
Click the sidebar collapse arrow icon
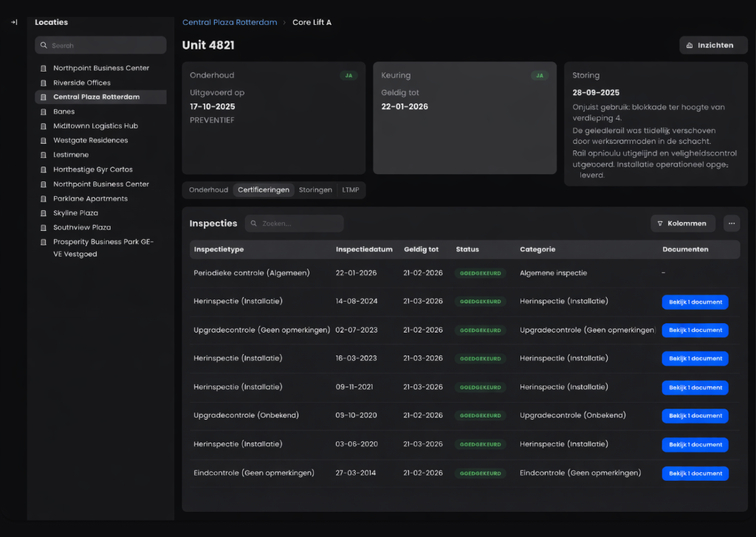point(14,22)
